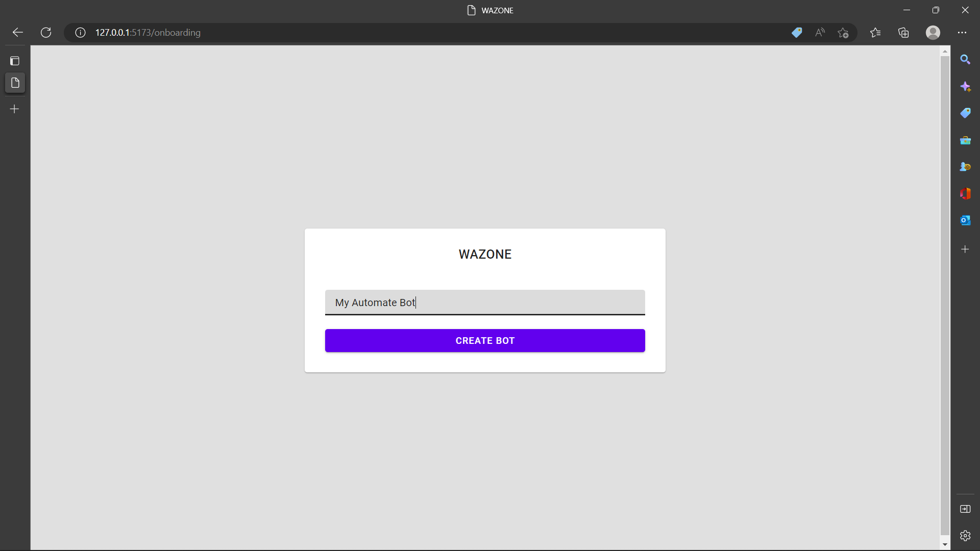Open Microsoft 365 sidebar app
This screenshot has width=980, height=551.
click(x=965, y=193)
